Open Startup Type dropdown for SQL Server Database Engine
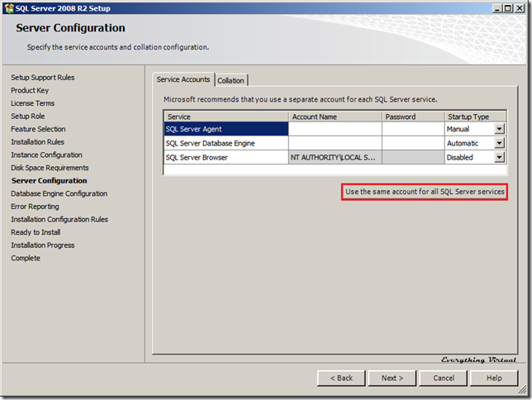532x400 pixels. (499, 143)
